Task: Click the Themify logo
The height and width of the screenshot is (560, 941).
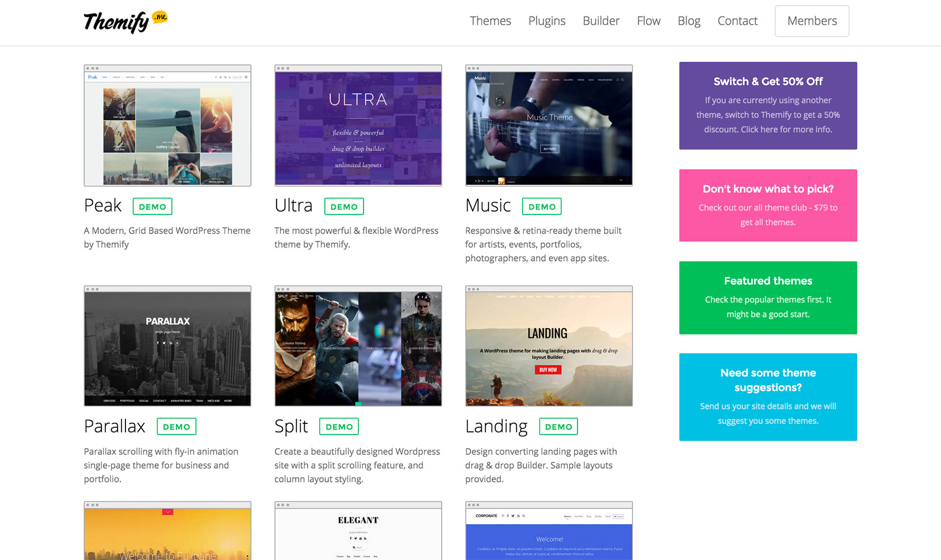Action: (x=125, y=21)
